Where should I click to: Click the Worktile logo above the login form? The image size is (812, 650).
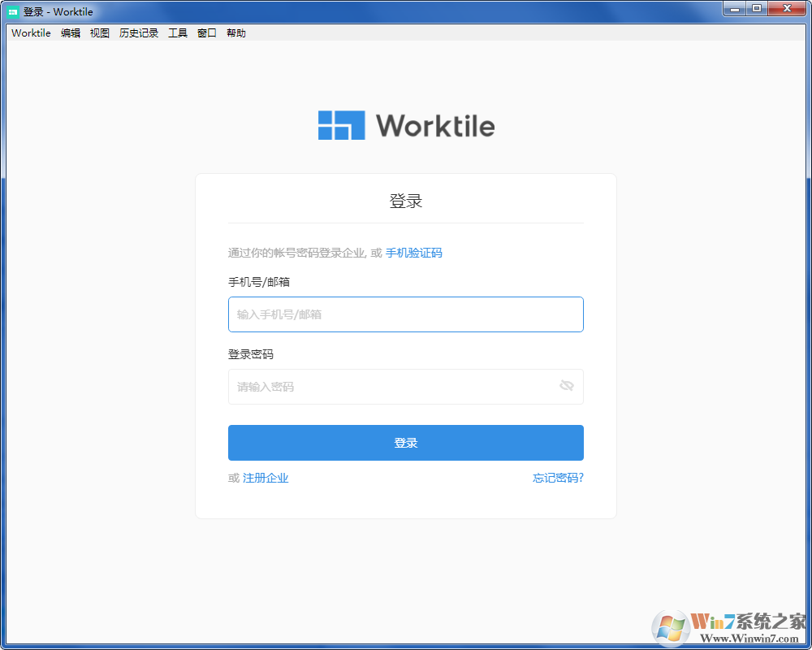pos(406,125)
